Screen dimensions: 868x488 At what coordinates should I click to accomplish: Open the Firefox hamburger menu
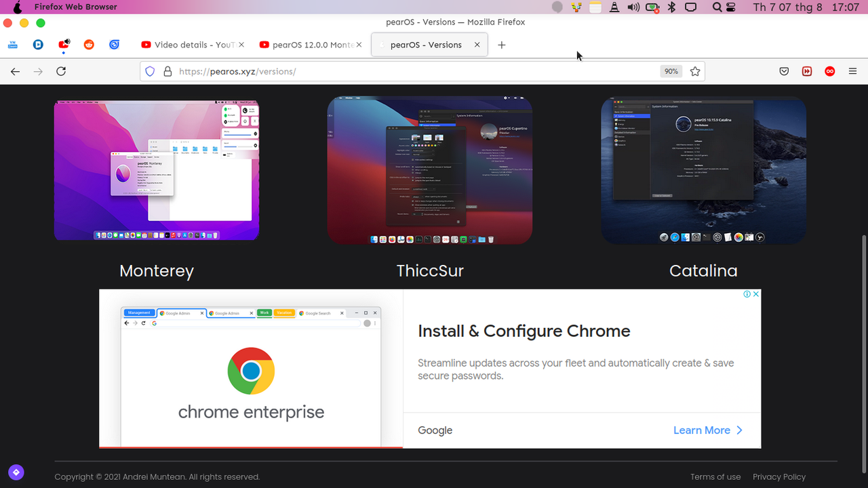click(x=853, y=71)
